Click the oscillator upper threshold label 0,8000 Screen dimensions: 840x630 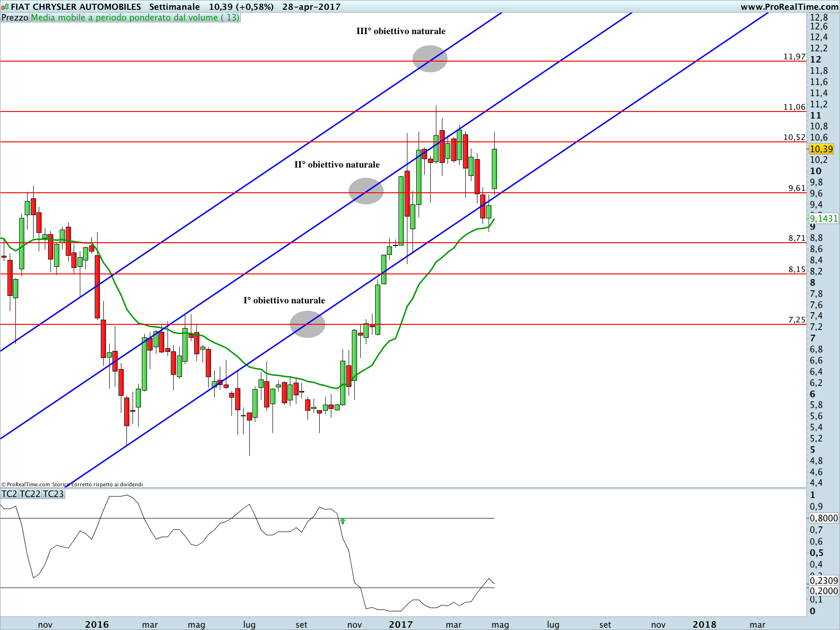[x=824, y=518]
